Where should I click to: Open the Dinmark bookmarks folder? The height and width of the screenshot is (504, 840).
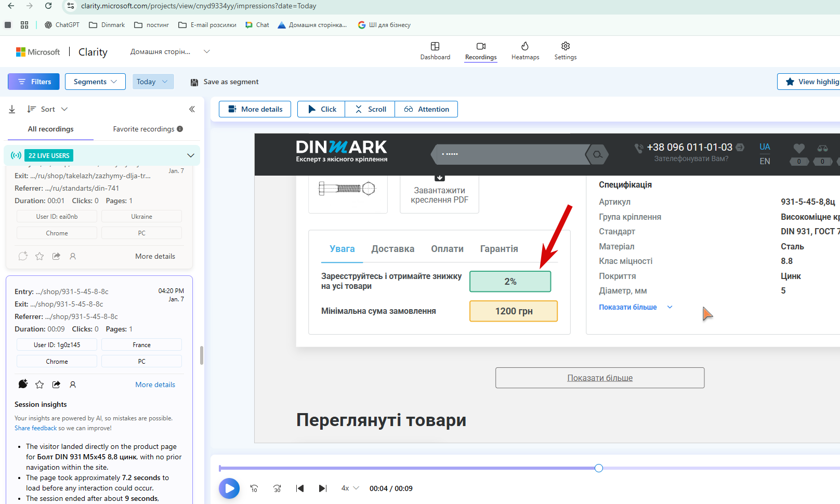[107, 25]
